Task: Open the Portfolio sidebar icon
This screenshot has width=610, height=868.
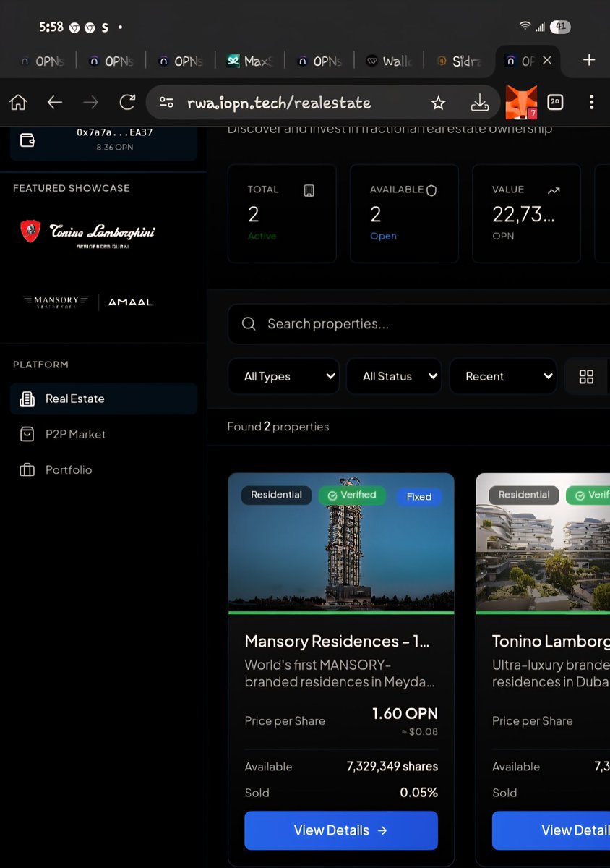Action: pos(27,469)
